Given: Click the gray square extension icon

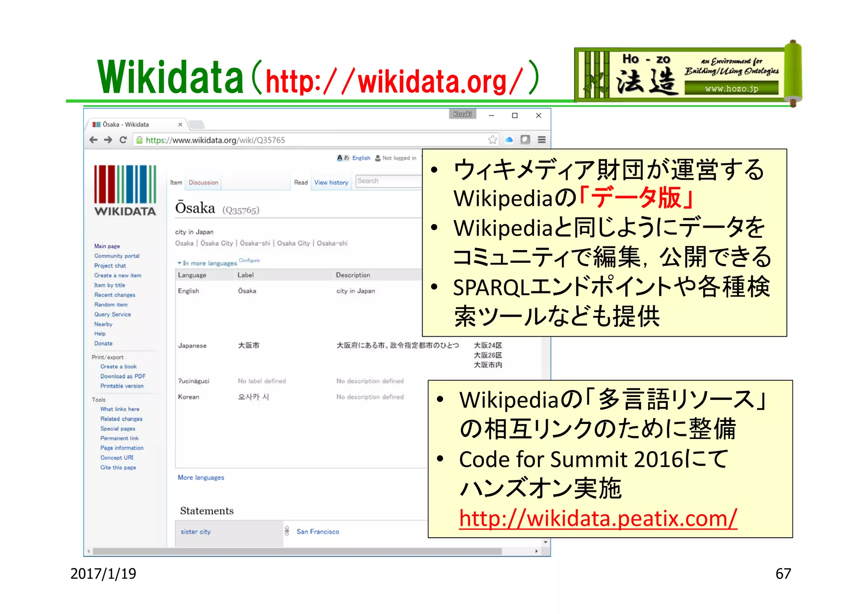Looking at the screenshot, I should click(525, 140).
